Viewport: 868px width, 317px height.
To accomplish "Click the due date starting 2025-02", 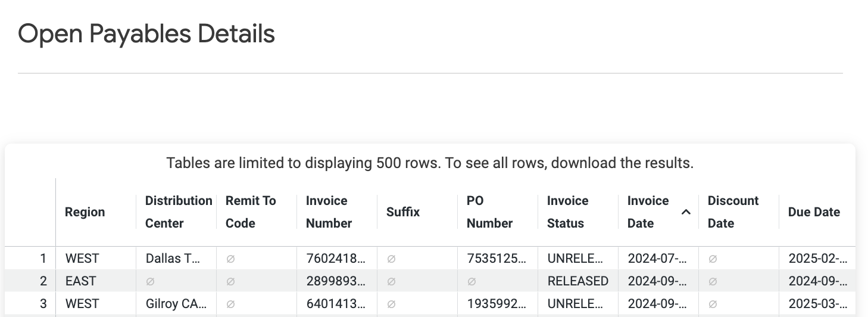I will coord(817,259).
